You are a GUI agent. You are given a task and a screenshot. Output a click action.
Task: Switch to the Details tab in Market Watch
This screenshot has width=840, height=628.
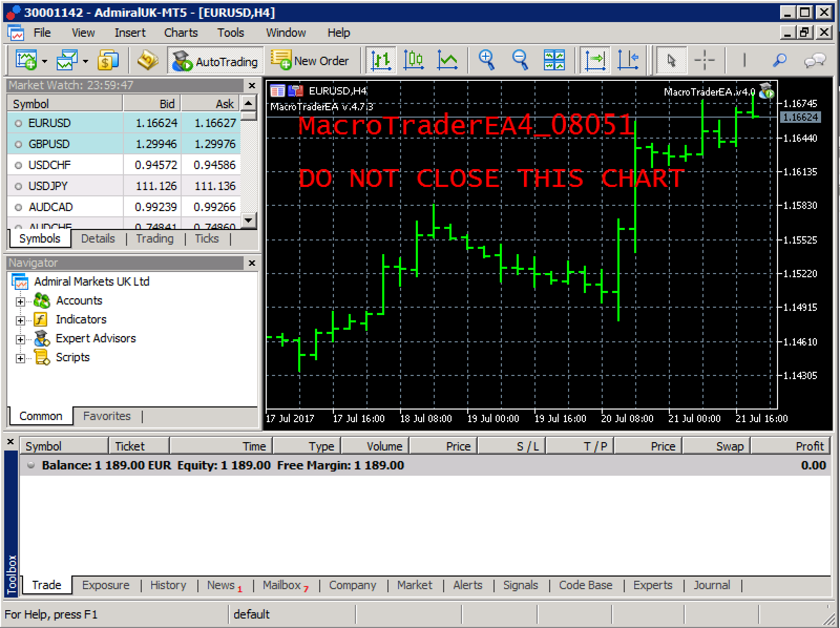coord(98,238)
